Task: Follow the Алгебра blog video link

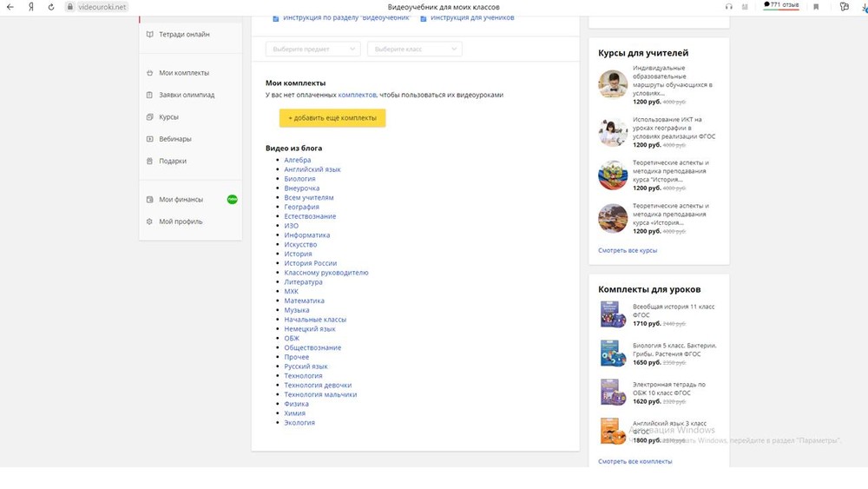Action: click(x=297, y=160)
